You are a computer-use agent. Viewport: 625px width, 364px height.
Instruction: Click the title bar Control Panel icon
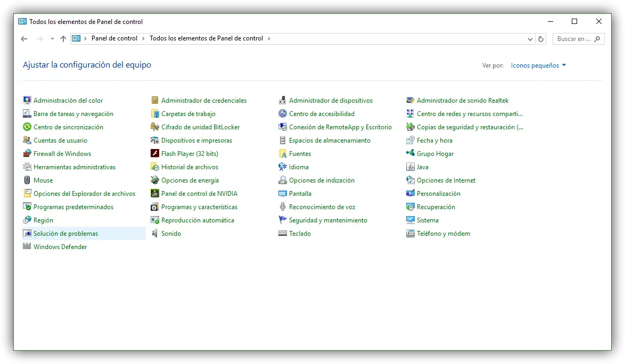click(22, 21)
